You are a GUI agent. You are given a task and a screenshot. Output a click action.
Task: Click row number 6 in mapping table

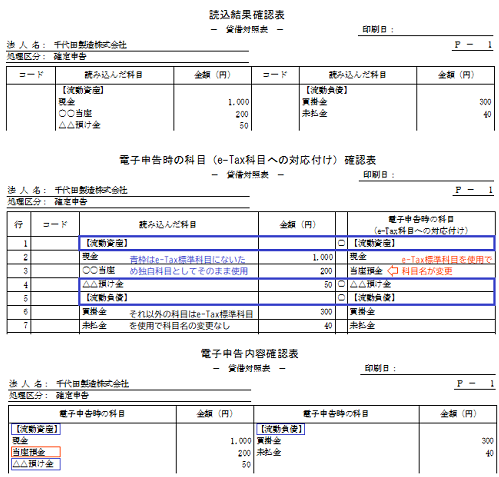coord(25,312)
